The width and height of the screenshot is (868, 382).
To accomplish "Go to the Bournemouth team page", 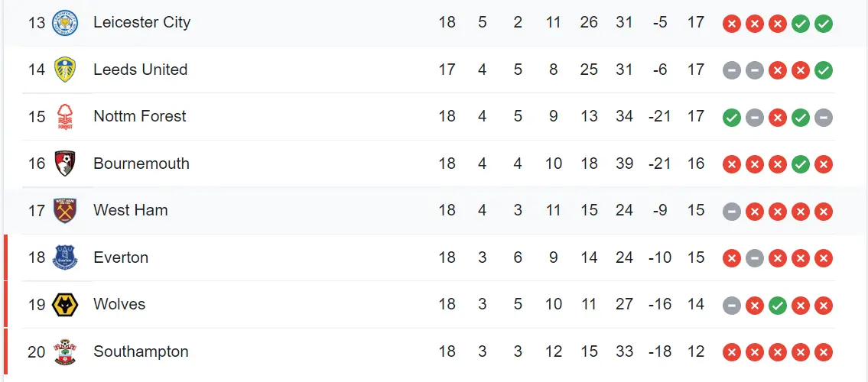I will point(141,163).
